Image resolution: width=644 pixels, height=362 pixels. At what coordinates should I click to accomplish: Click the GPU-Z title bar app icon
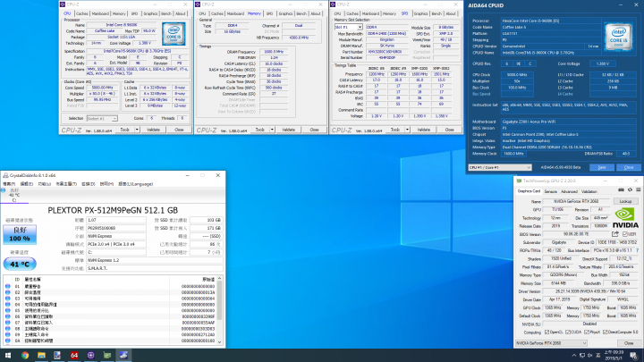pos(519,181)
